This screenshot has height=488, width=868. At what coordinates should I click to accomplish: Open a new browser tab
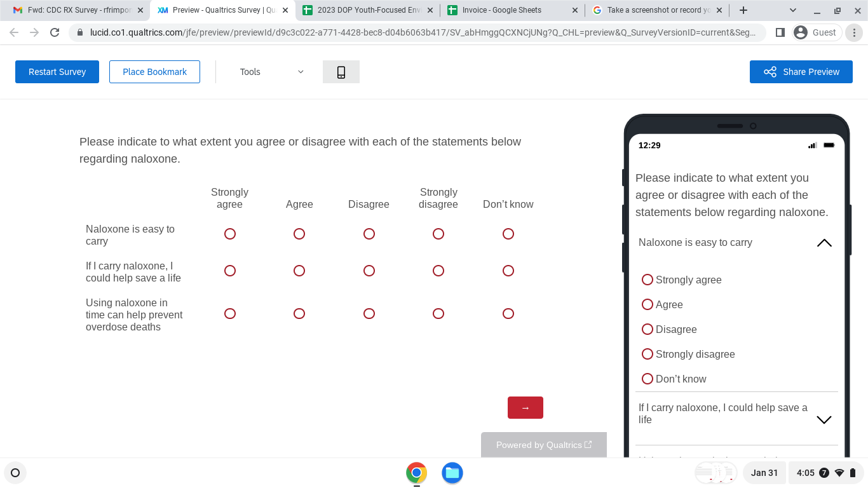click(743, 10)
